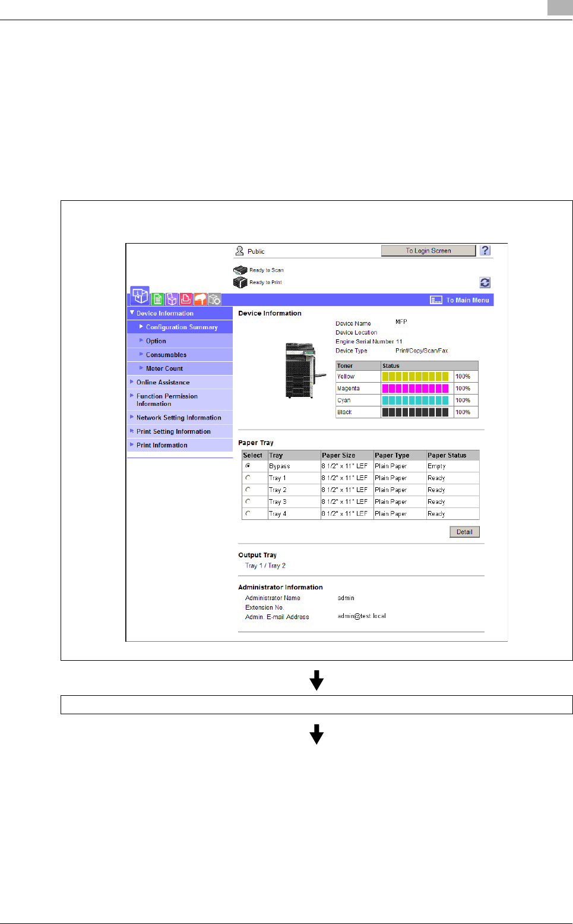The width and height of the screenshot is (573, 924).
Task: Click the admin@test.local email address
Action: tap(362, 616)
